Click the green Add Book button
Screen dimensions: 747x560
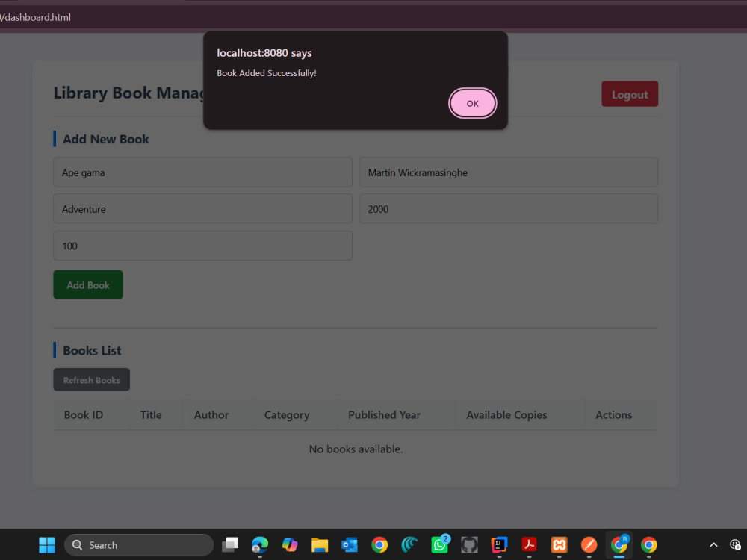(x=88, y=284)
